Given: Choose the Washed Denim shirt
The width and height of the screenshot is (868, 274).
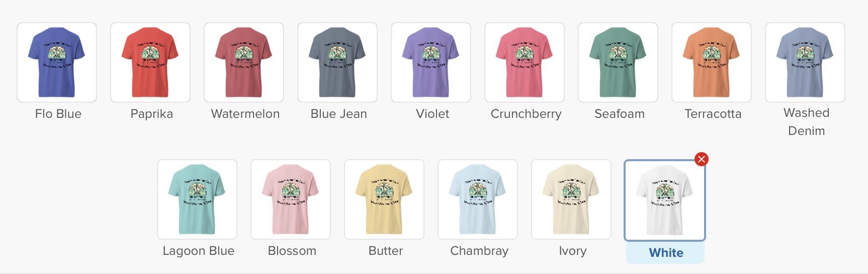Looking at the screenshot, I should 805,62.
